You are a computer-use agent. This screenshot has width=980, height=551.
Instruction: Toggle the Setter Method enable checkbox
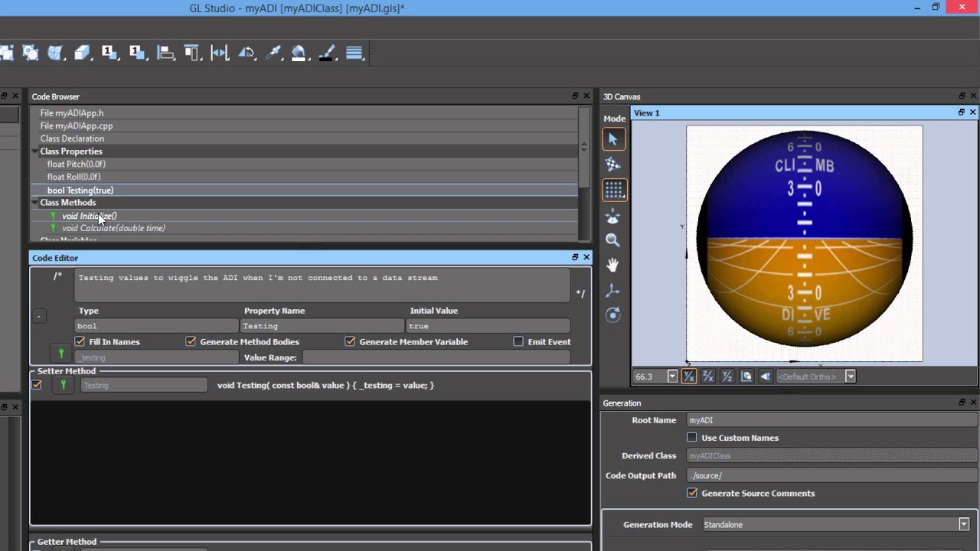(x=36, y=385)
